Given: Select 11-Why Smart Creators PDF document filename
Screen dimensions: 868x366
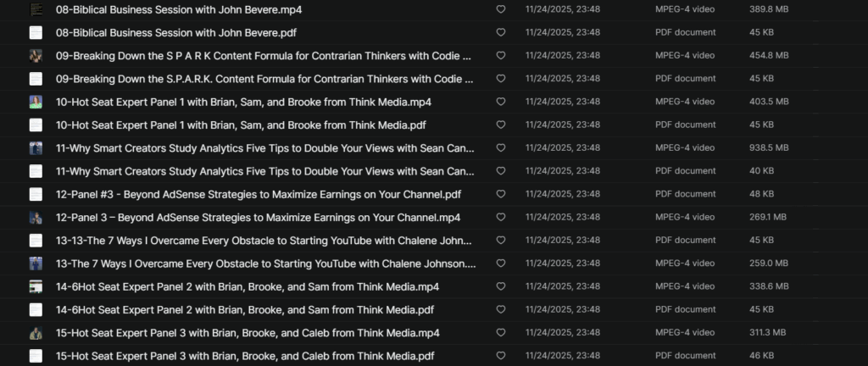Looking at the screenshot, I should pos(265,171).
